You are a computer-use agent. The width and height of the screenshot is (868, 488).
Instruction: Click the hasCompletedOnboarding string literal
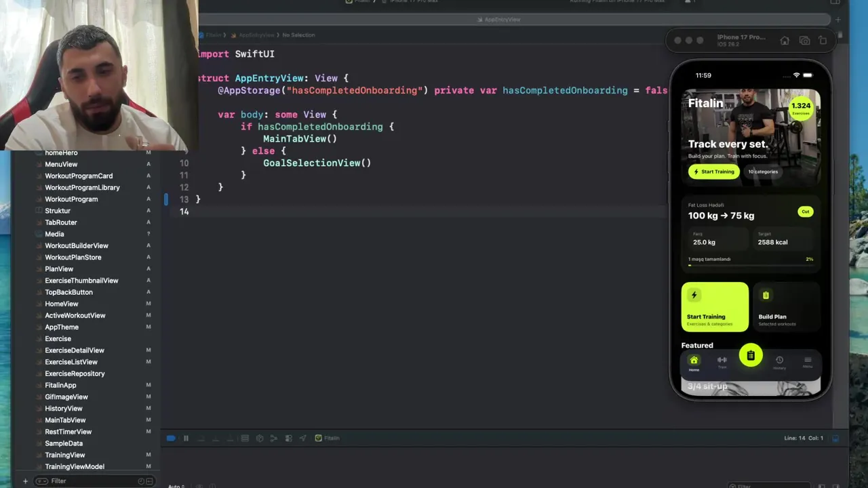354,90
